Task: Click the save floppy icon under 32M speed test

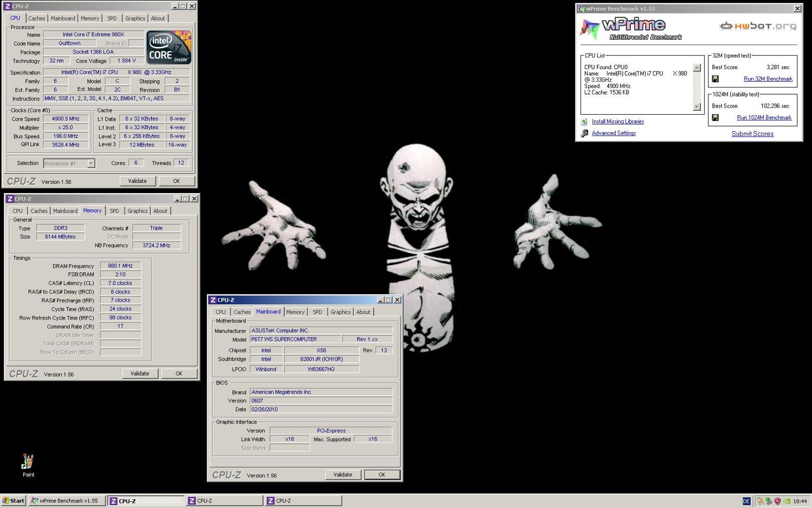Action: [715, 79]
